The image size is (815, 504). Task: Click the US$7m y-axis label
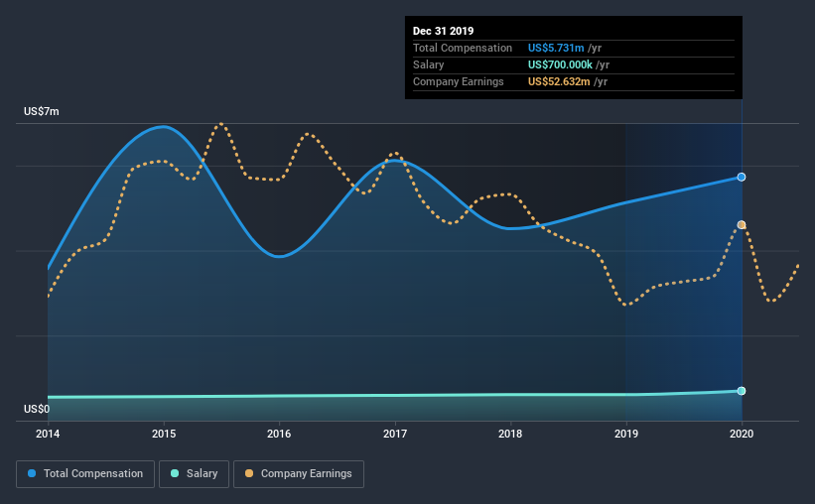click(42, 112)
